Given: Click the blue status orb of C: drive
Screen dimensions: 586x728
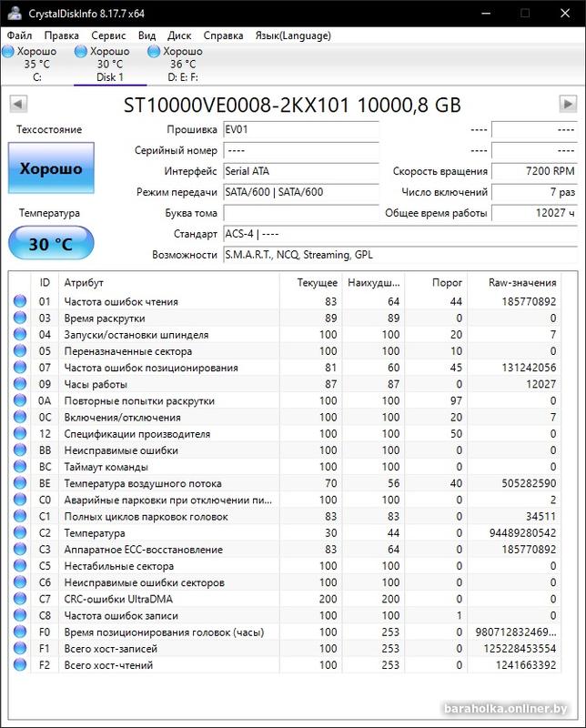Looking at the screenshot, I should (x=8, y=52).
